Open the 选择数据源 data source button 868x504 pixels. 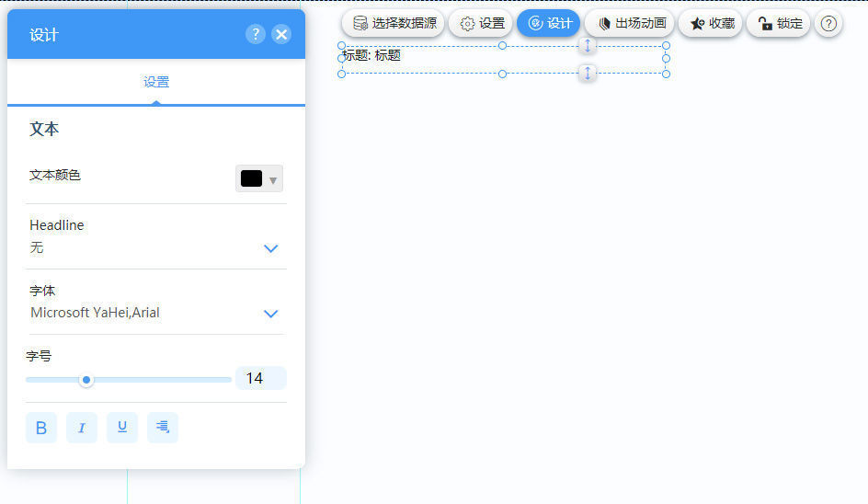pyautogui.click(x=393, y=23)
